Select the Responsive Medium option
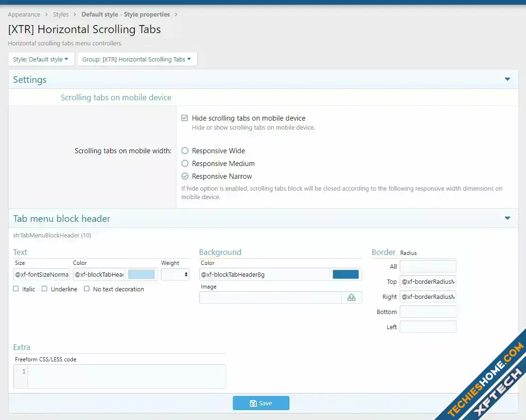The image size is (526, 420). 185,164
